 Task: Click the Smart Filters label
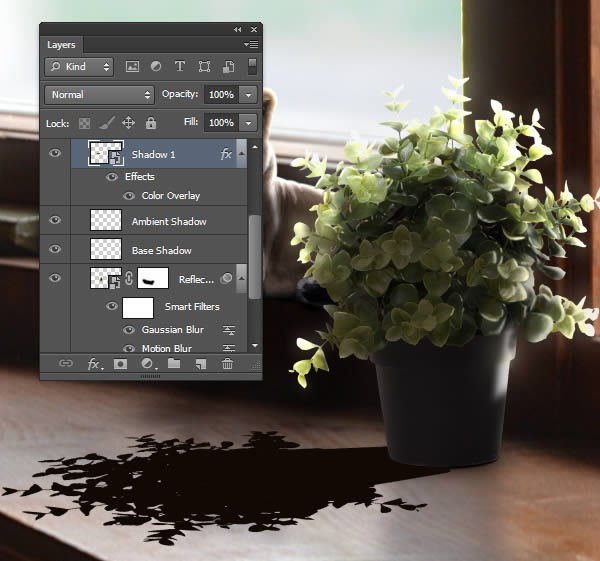192,307
